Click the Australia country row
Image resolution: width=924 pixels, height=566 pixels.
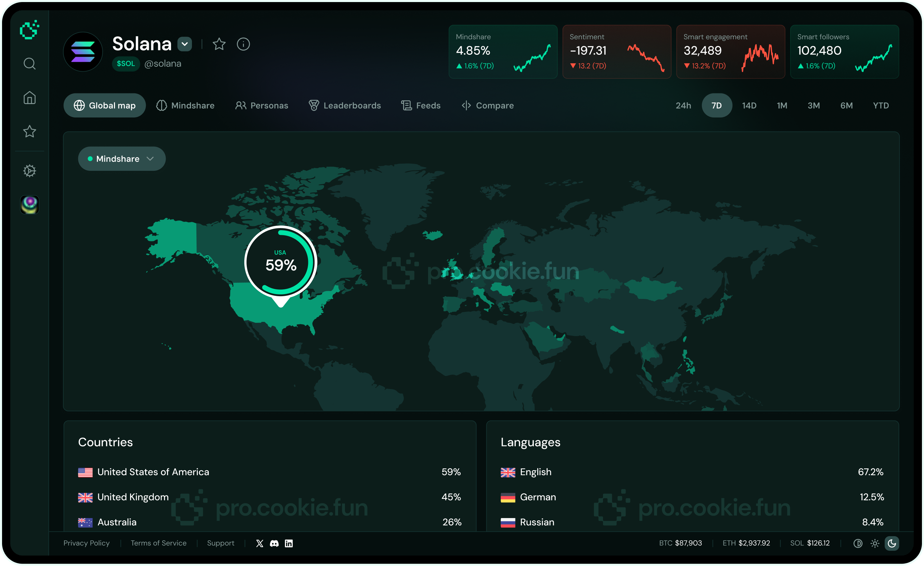[x=269, y=522]
